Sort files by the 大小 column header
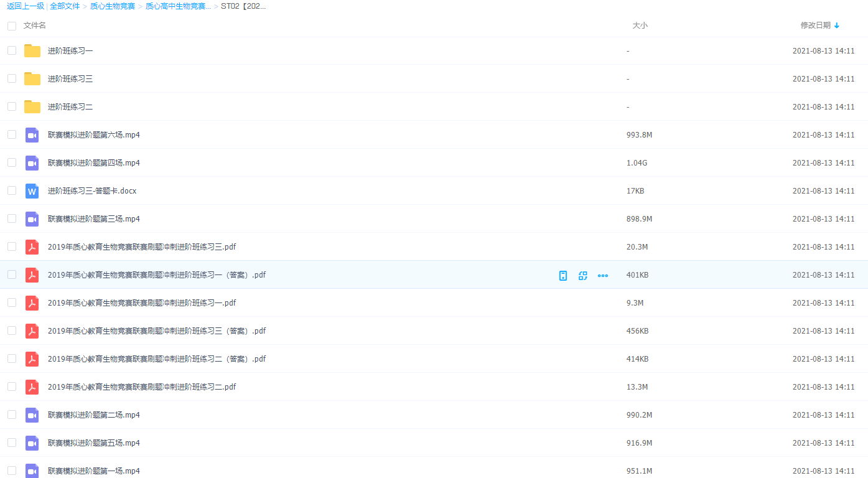The image size is (868, 478). [x=640, y=26]
